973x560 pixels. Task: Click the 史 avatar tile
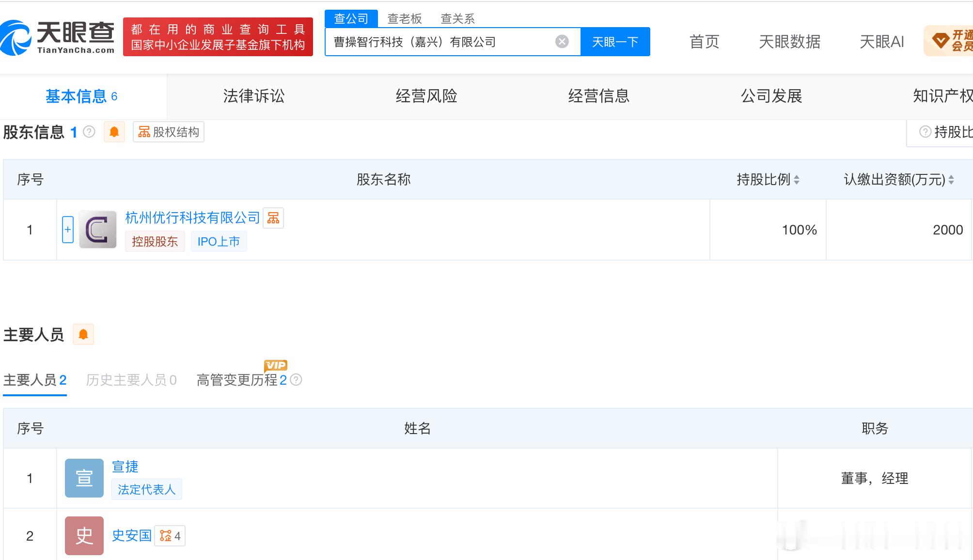coord(84,536)
